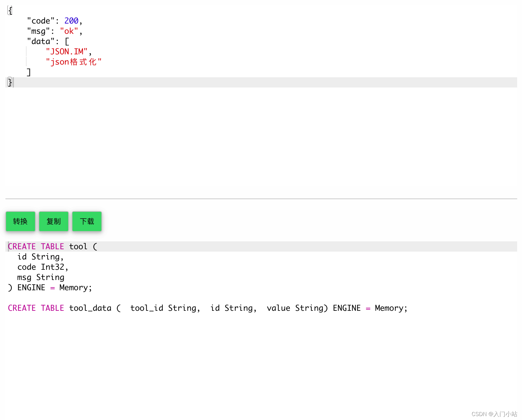
Task: Click 'tool_id String,' column definition
Action: (x=165, y=308)
